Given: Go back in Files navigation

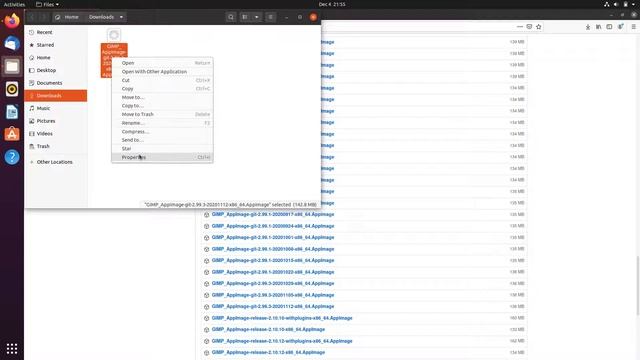Looking at the screenshot, I should pos(32,17).
